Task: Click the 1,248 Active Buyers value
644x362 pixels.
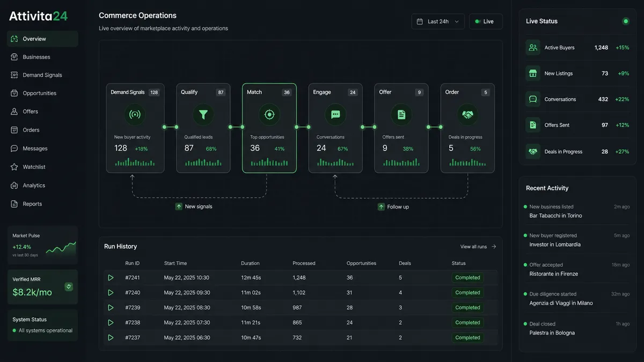Action: (x=601, y=48)
